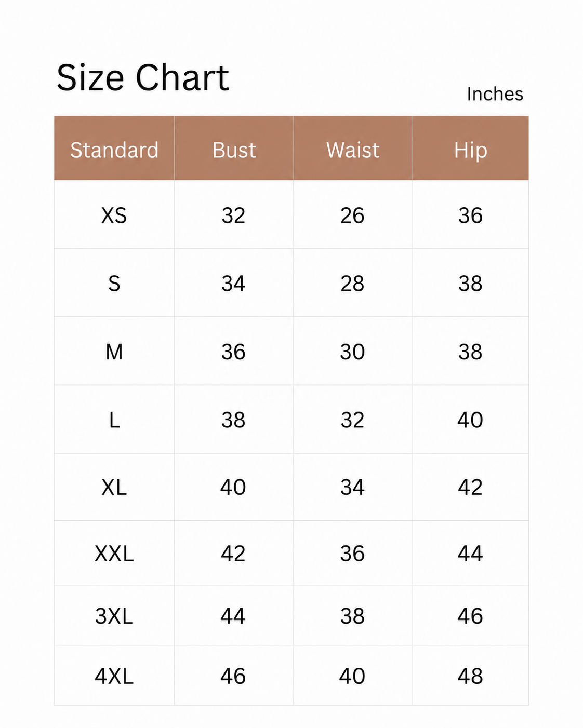
Task: Click the M size row label
Action: point(114,352)
